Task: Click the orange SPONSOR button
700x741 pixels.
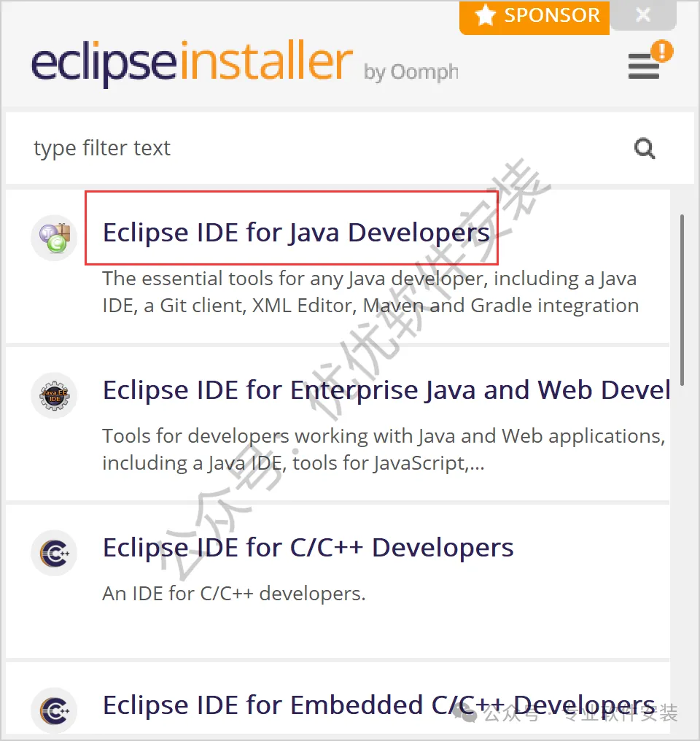Action: [x=534, y=17]
